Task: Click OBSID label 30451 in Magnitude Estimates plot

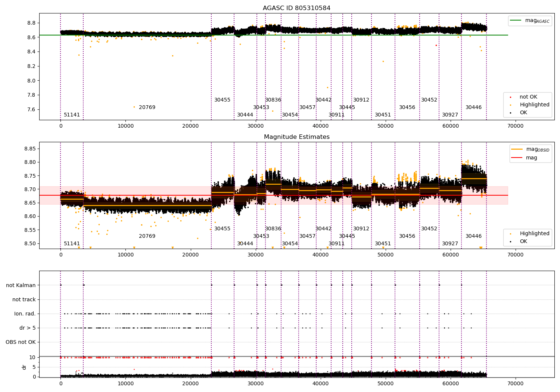Action: 383,244
